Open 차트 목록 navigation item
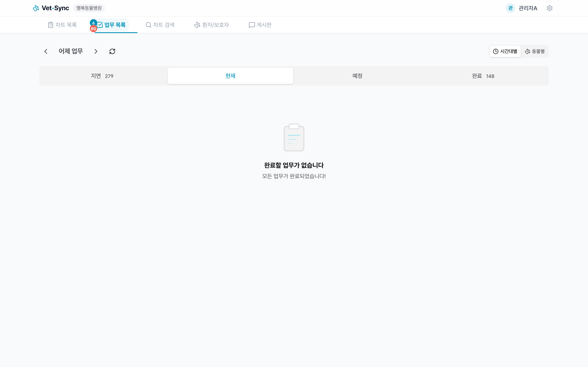Screen dimensions: 588x367 coord(62,25)
